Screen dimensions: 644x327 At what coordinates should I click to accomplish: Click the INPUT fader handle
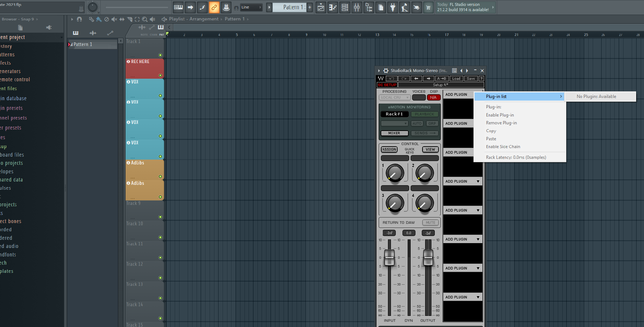click(x=389, y=257)
